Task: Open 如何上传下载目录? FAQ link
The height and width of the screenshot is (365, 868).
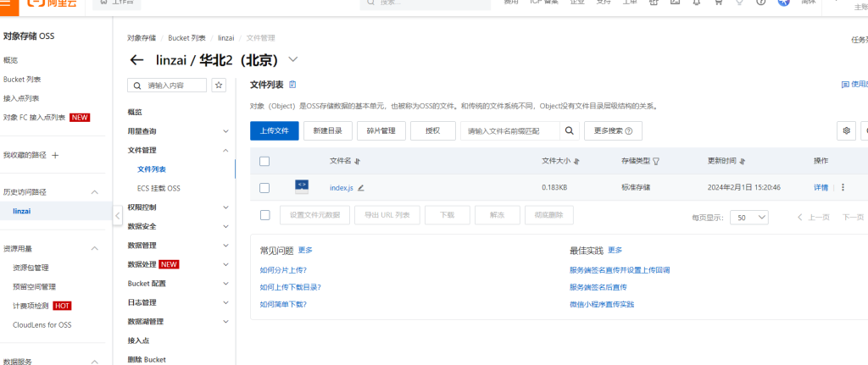Action: coord(291,288)
